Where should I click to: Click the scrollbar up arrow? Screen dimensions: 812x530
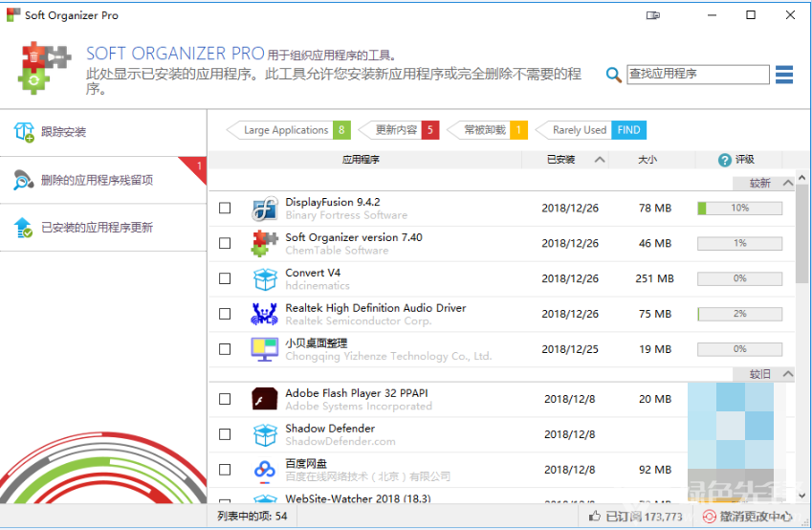pyautogui.click(x=802, y=178)
